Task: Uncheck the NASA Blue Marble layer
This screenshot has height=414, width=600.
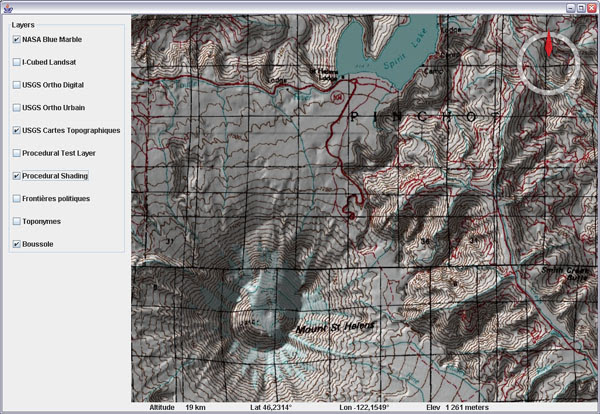Action: tap(16, 39)
